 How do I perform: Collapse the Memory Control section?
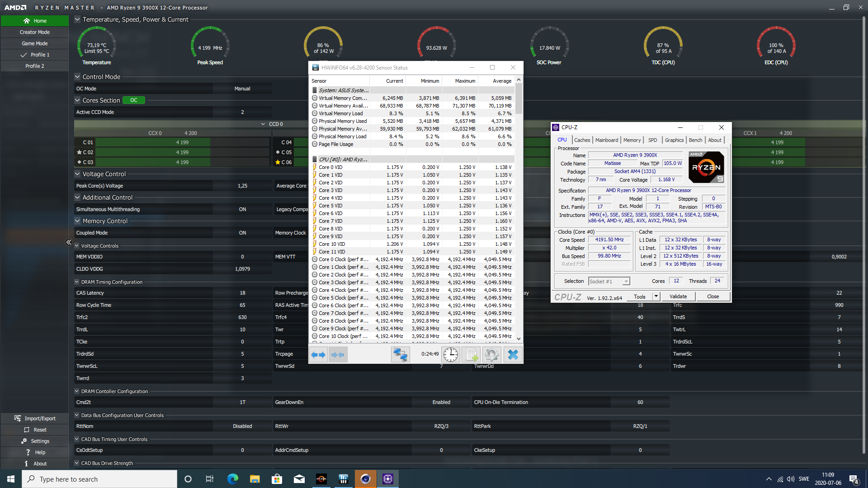(x=77, y=221)
